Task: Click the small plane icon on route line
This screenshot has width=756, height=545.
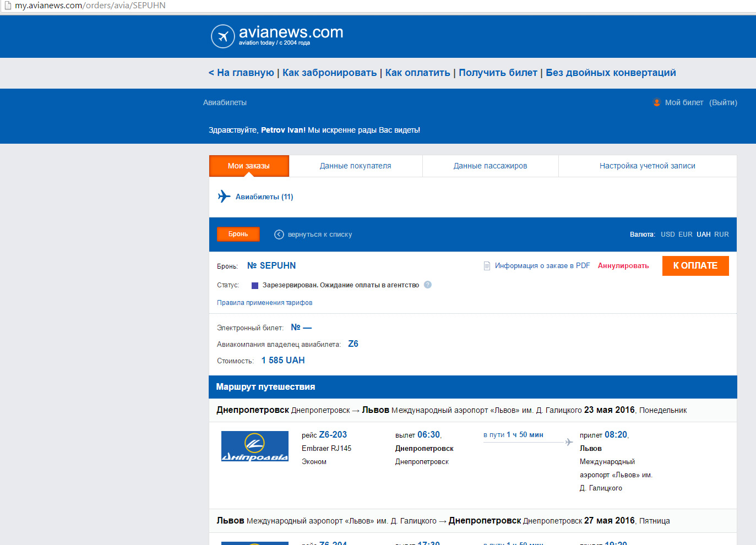Action: click(569, 442)
